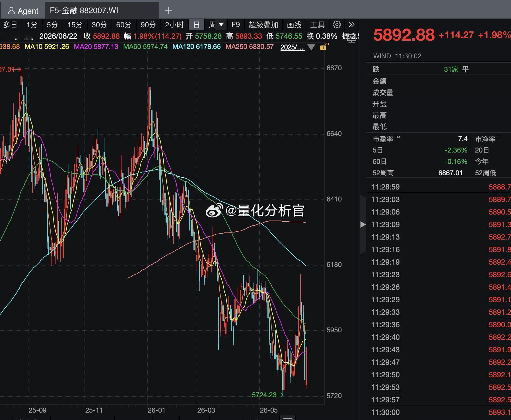Click the 6870 price axis label

pyautogui.click(x=334, y=68)
